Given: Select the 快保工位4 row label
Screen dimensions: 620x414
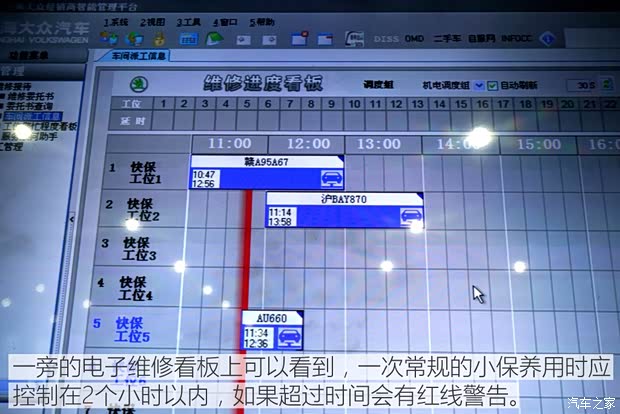Looking at the screenshot, I should tap(136, 288).
